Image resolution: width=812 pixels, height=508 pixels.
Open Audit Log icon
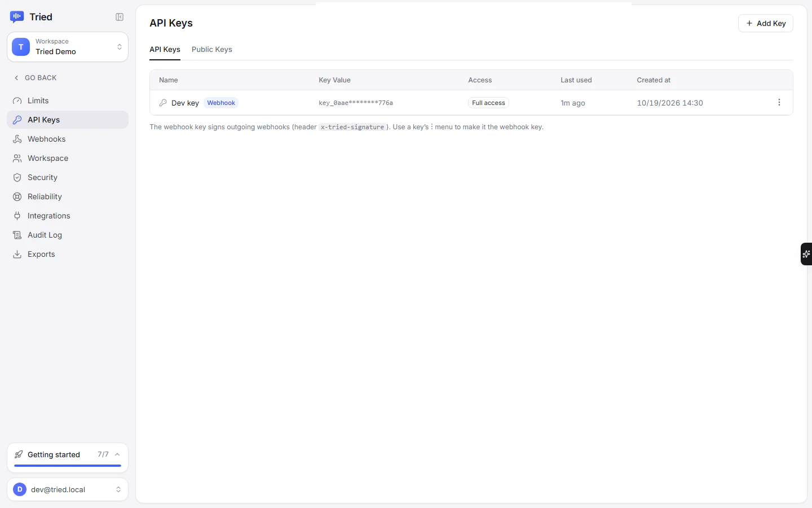coord(17,235)
